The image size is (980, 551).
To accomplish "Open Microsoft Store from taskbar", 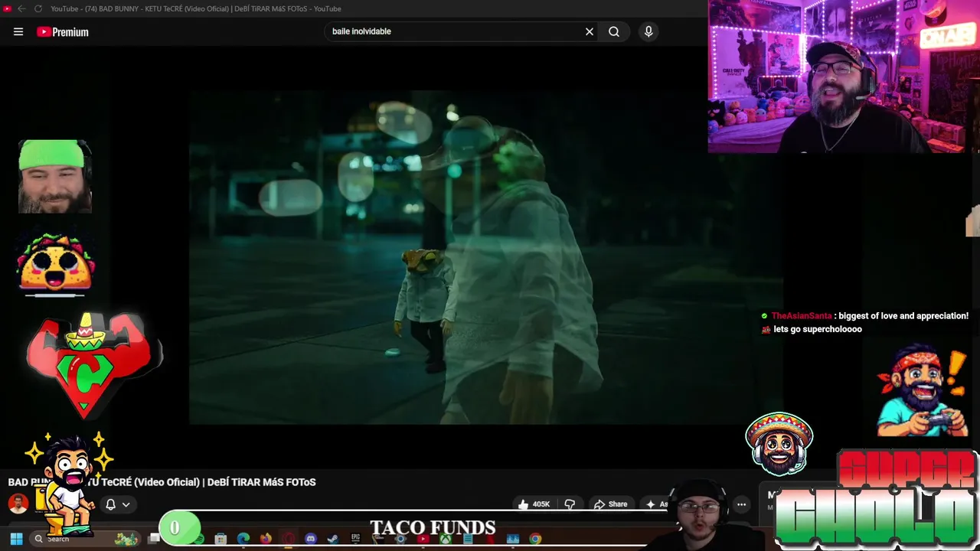I will coord(220,539).
